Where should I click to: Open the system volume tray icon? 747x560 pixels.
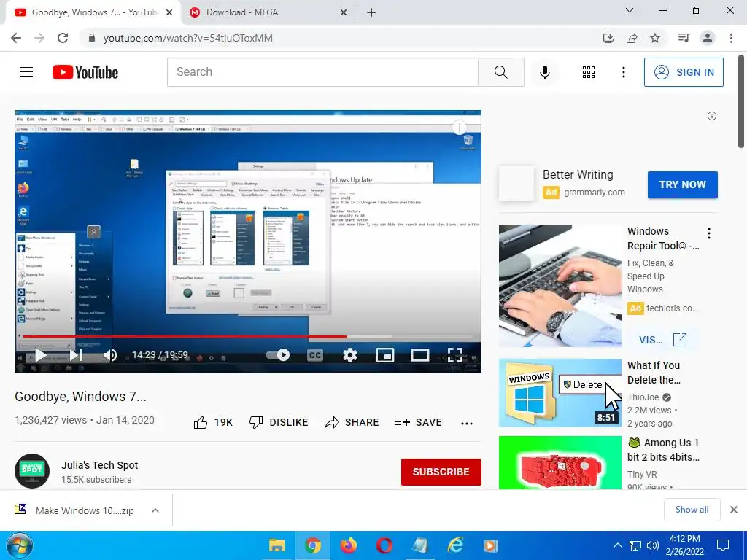(x=653, y=545)
